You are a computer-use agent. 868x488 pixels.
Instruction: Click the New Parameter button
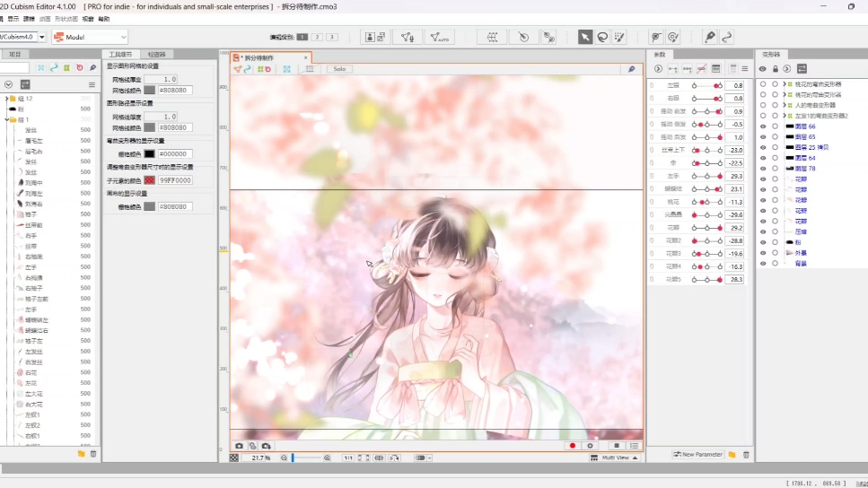click(x=697, y=455)
